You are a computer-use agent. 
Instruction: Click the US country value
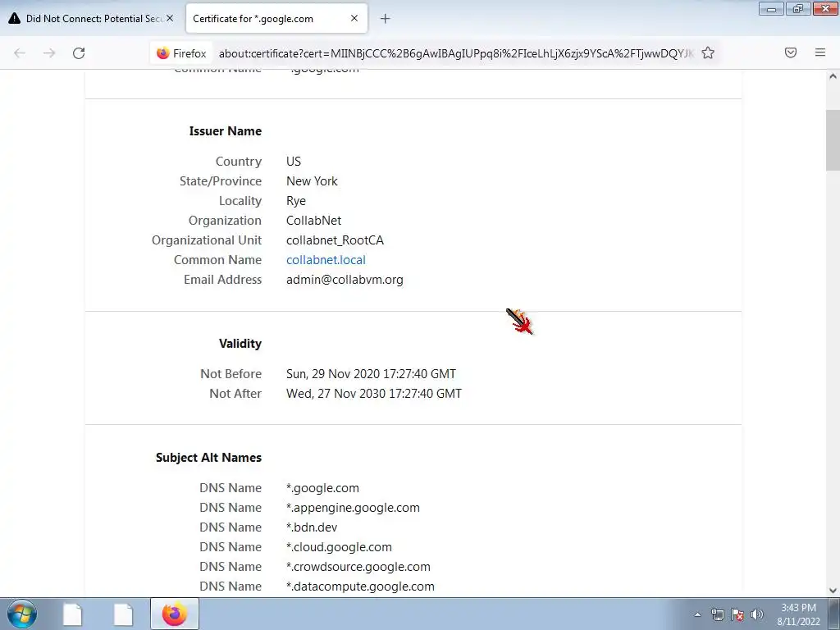294,162
